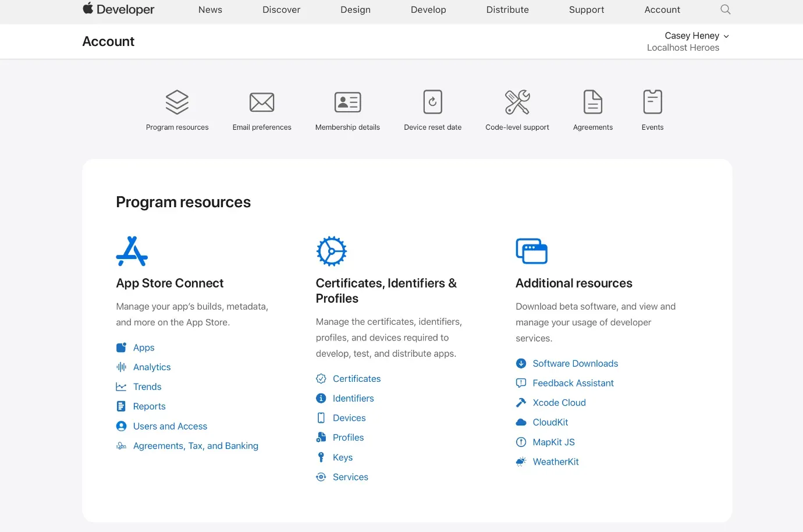803x532 pixels.
Task: Open the Reports link
Action: [149, 406]
